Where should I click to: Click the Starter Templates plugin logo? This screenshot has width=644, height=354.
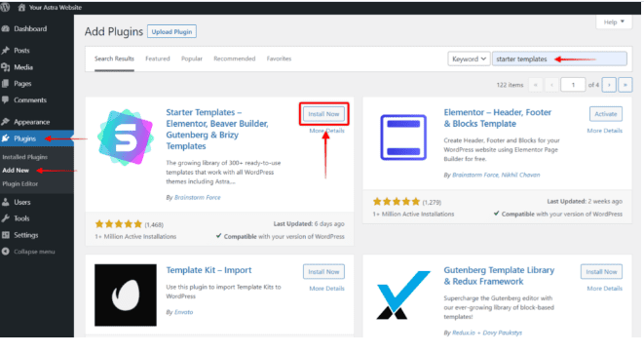click(126, 138)
